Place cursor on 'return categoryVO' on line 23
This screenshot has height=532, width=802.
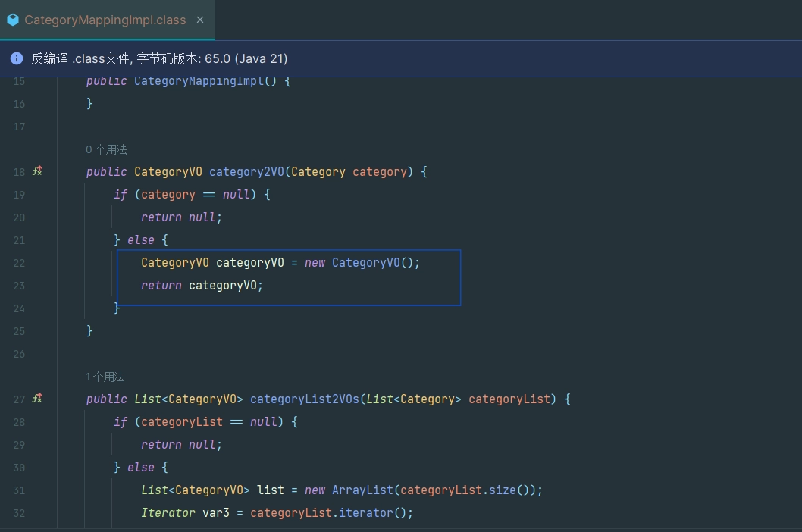coord(202,286)
